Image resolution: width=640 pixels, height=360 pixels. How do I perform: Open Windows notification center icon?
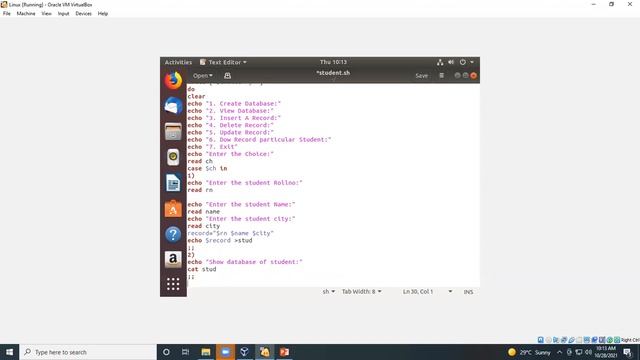627,352
